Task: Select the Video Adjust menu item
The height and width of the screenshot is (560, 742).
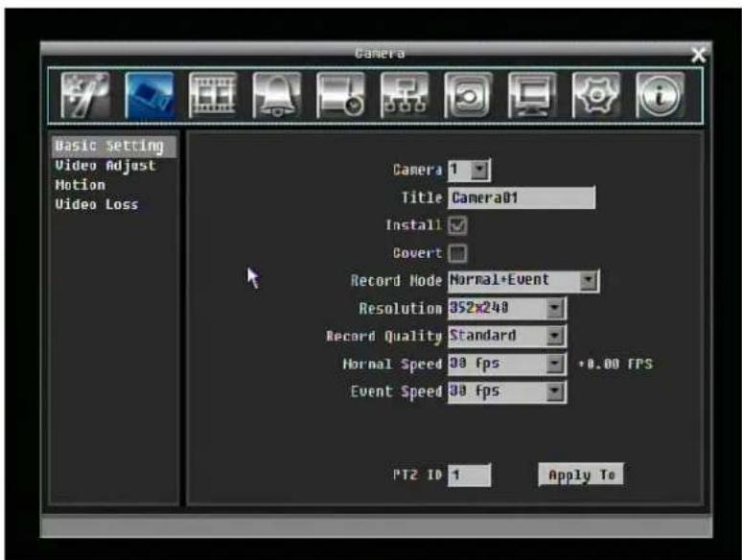Action: [105, 166]
